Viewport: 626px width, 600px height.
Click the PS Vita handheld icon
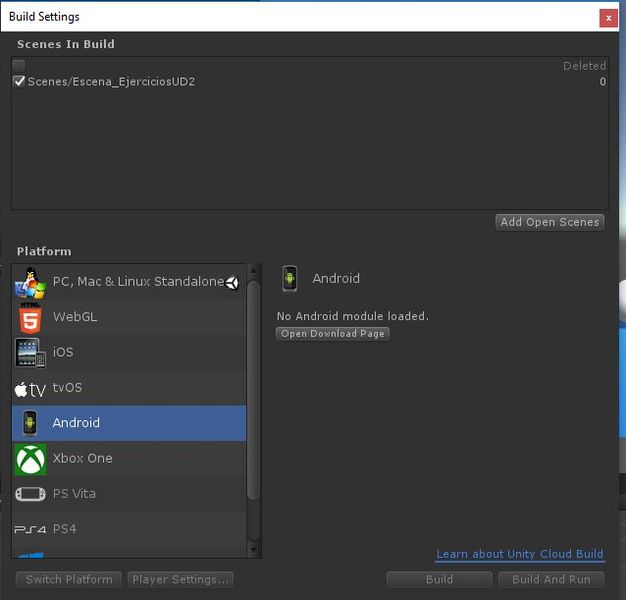30,494
